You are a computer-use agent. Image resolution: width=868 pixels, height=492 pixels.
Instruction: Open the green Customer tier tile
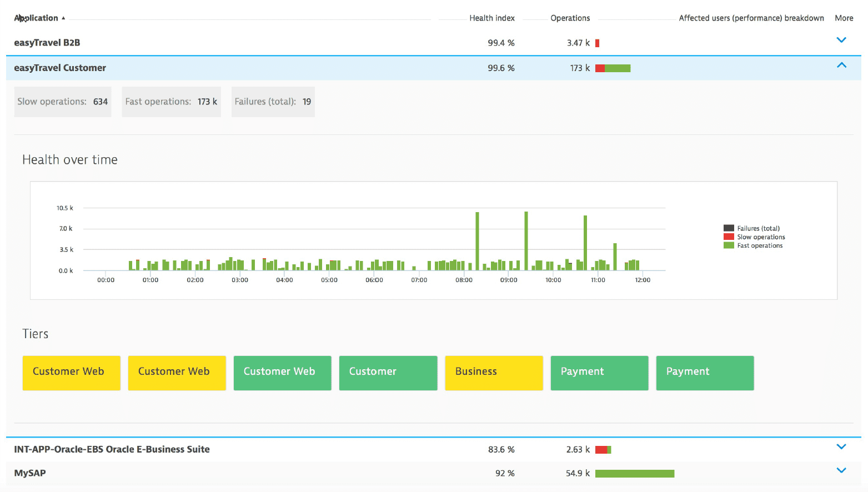click(x=388, y=373)
